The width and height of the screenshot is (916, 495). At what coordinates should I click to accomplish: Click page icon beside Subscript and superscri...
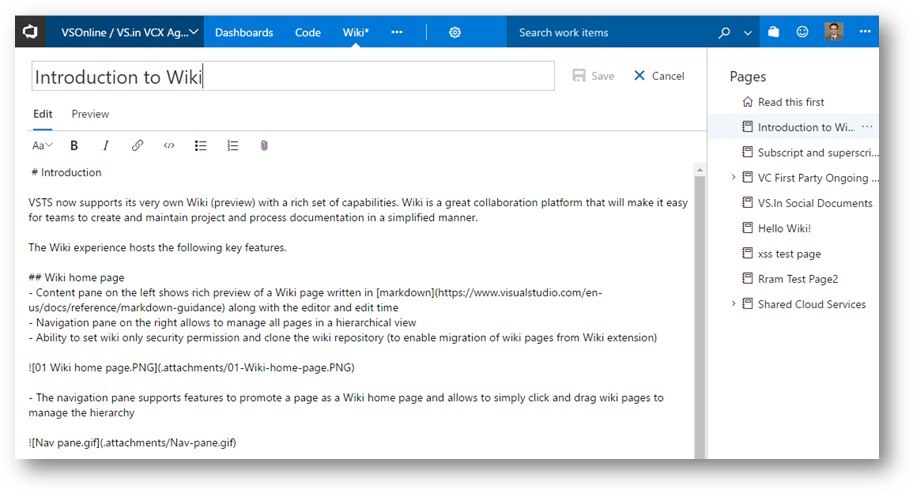point(747,152)
